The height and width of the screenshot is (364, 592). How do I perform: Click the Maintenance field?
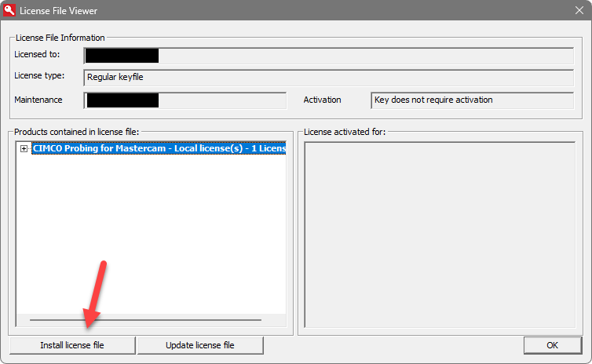pyautogui.click(x=185, y=100)
